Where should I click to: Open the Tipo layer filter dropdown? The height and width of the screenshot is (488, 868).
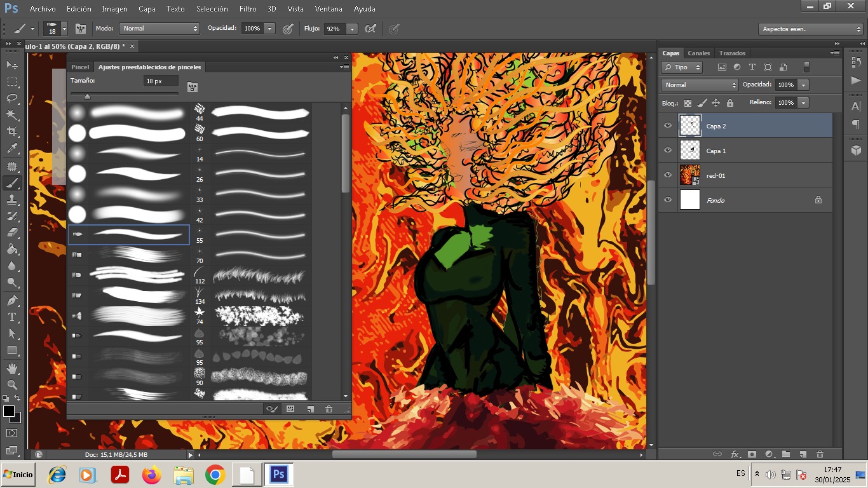pos(682,67)
